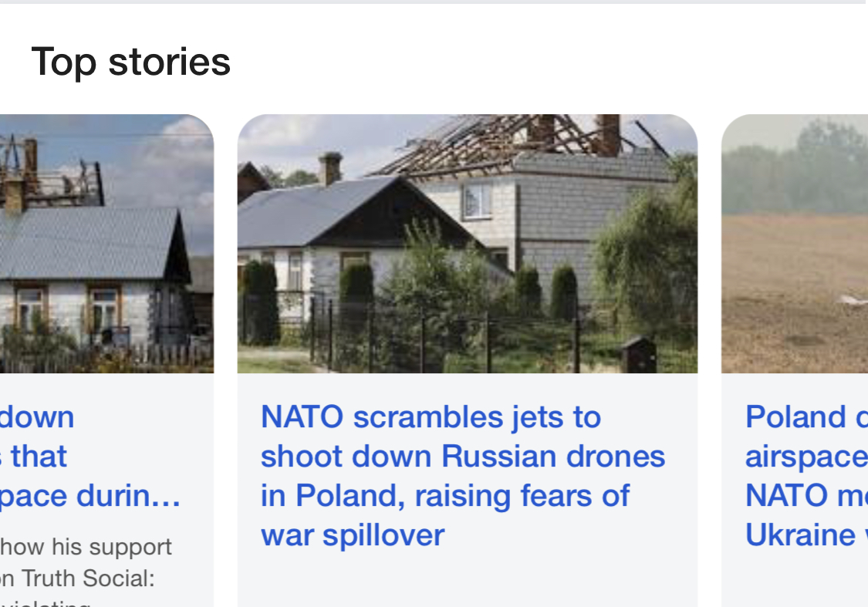Click the middle story's damaged house thumbnail

click(x=467, y=244)
